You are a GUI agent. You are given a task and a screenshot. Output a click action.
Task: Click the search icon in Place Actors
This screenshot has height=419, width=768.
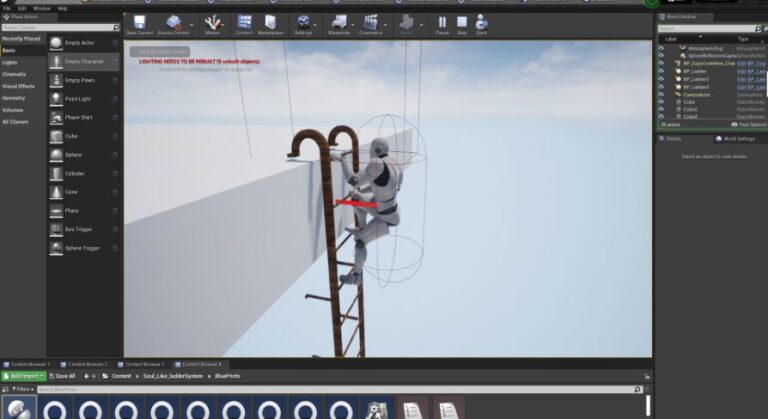[116, 27]
